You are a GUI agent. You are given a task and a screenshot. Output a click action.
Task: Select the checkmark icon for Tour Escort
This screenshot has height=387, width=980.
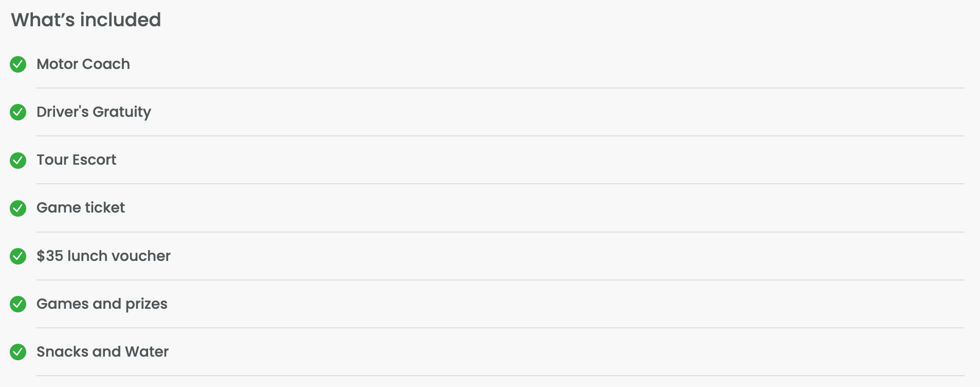(x=18, y=160)
